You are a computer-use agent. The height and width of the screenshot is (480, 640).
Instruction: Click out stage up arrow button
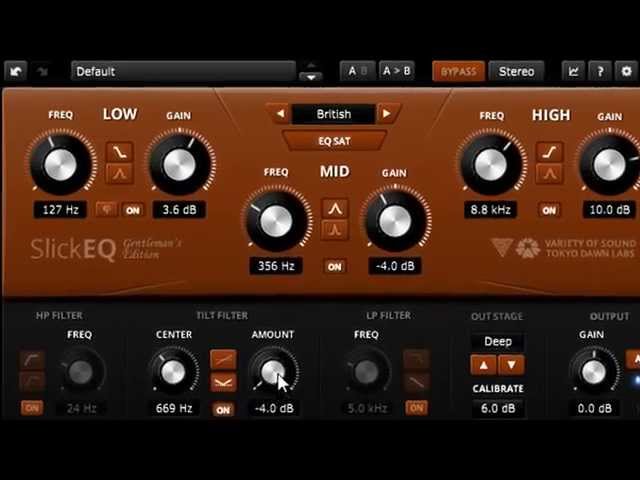484,364
